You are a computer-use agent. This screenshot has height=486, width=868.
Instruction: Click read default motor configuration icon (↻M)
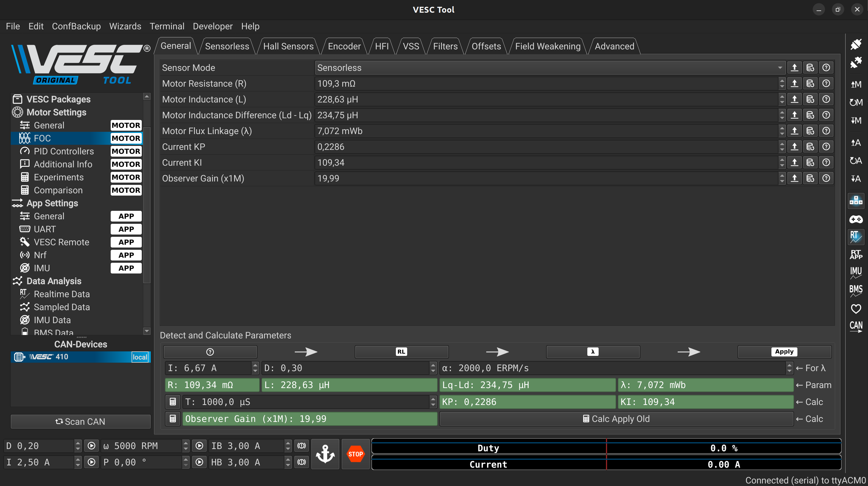(856, 102)
